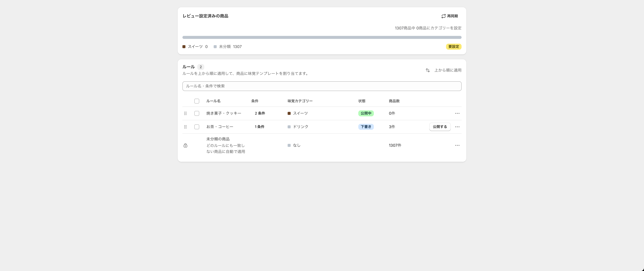Click the 3件 product count
Image resolution: width=644 pixels, height=271 pixels.
point(392,127)
